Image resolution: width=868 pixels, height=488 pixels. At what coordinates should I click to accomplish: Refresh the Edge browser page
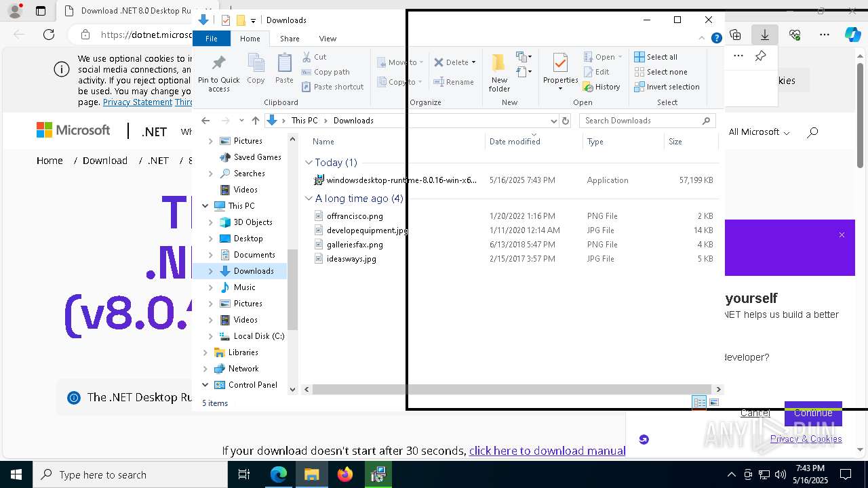pyautogui.click(x=49, y=35)
